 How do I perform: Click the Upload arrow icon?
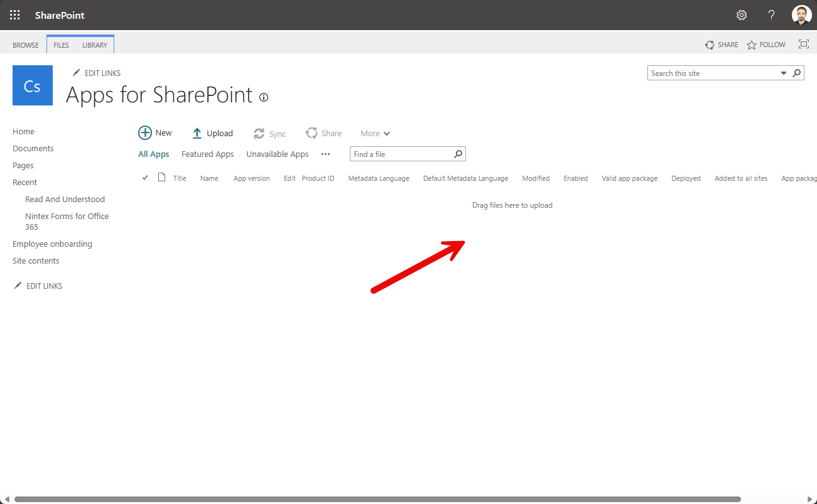197,133
